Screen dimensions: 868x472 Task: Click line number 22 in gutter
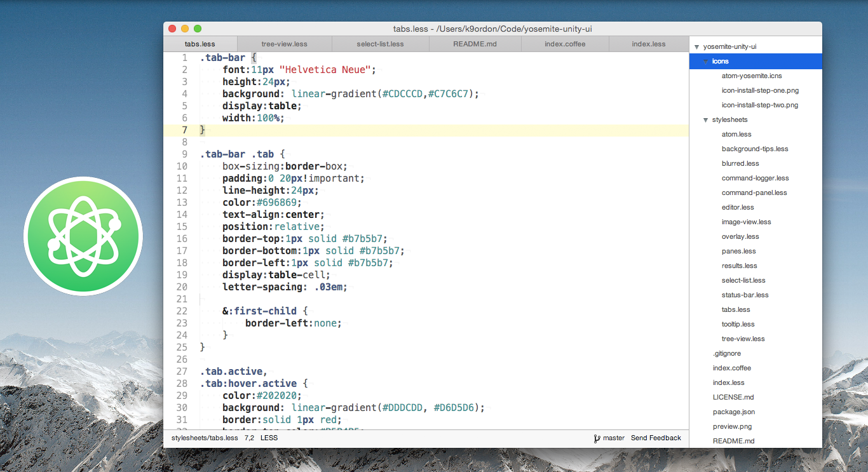[x=182, y=311]
